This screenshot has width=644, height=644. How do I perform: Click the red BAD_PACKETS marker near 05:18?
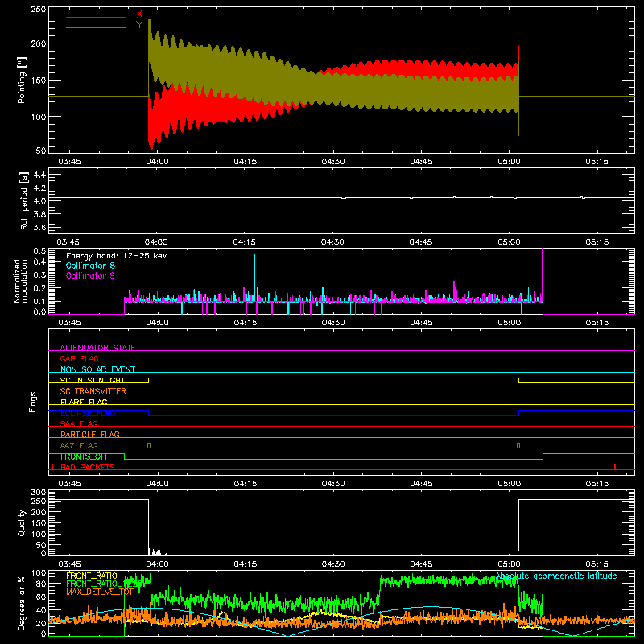coord(615,467)
